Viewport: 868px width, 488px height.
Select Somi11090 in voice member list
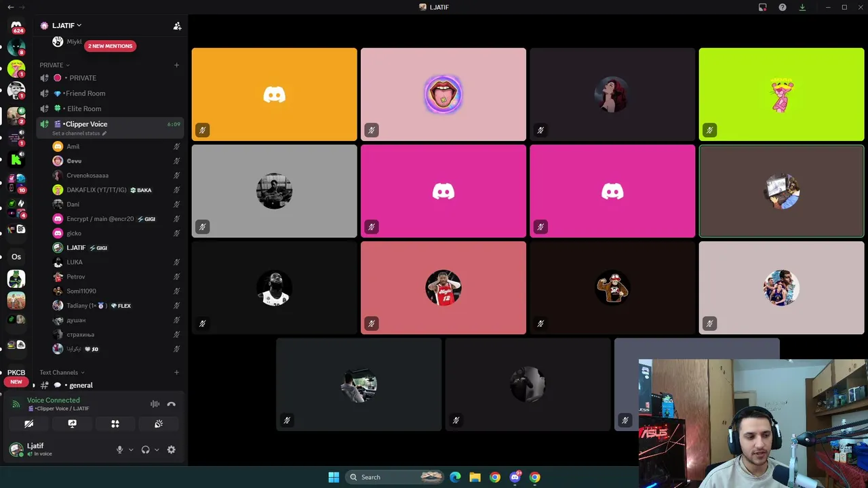point(116,291)
